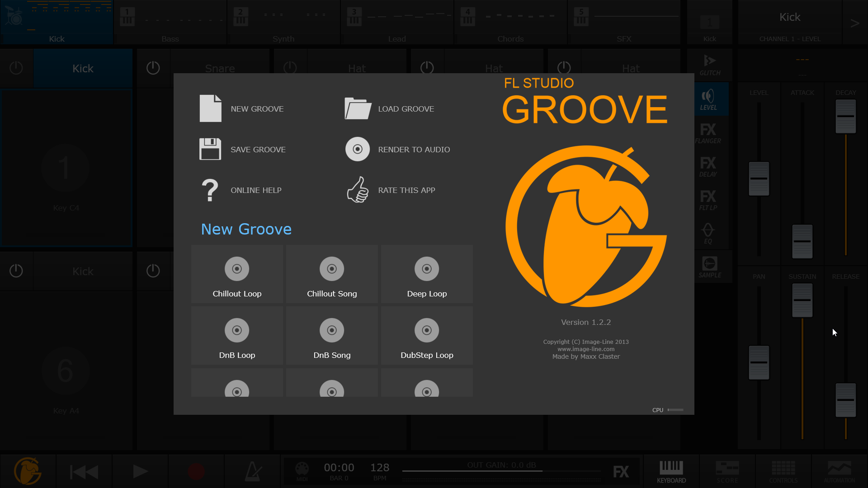Click the Rate This App thumbs-up icon
The width and height of the screenshot is (868, 488).
358,190
